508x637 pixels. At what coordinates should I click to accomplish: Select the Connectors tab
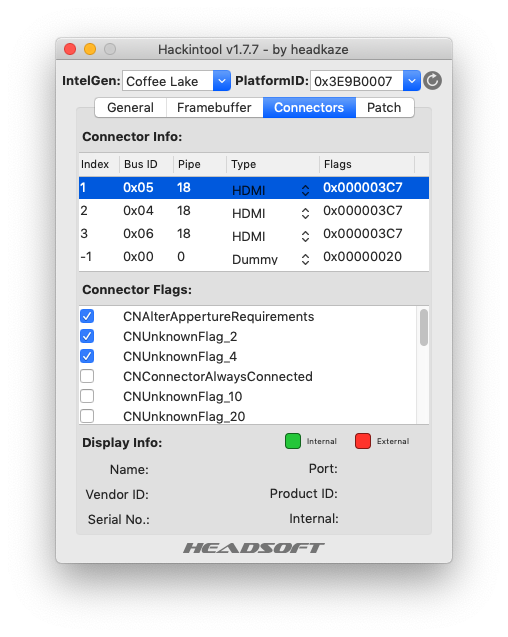point(309,108)
